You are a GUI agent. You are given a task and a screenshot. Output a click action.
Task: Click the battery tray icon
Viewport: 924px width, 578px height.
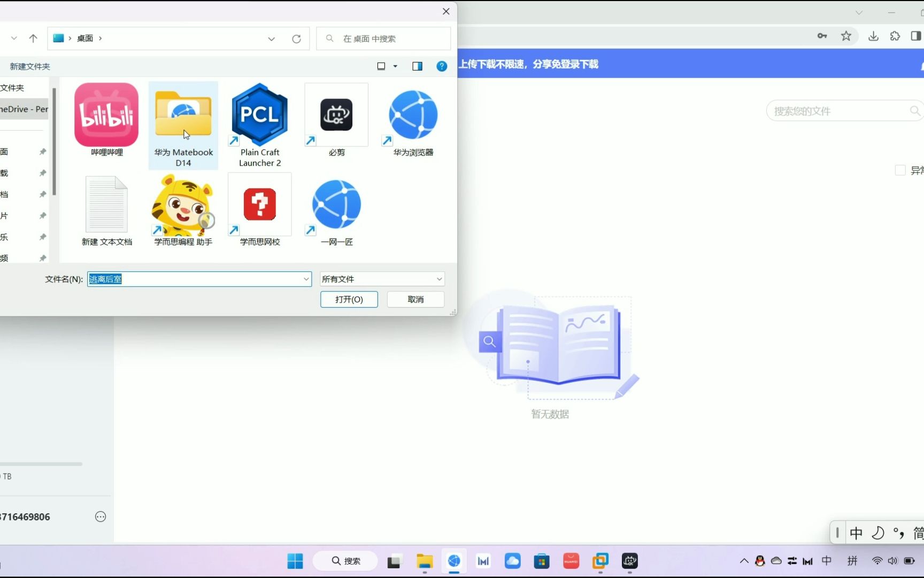coord(909,561)
